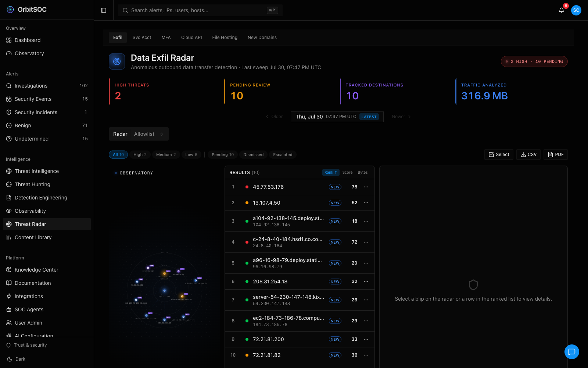Open options menu for 96.16.98.79 row
588x368 pixels.
tap(366, 263)
